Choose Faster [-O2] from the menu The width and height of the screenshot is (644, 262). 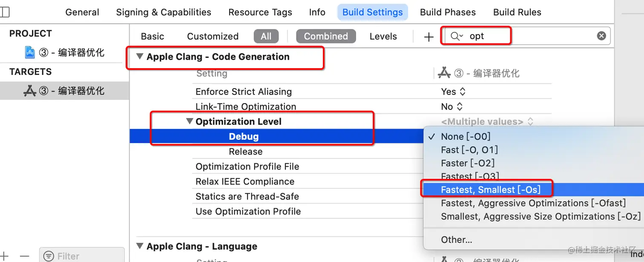click(x=467, y=163)
